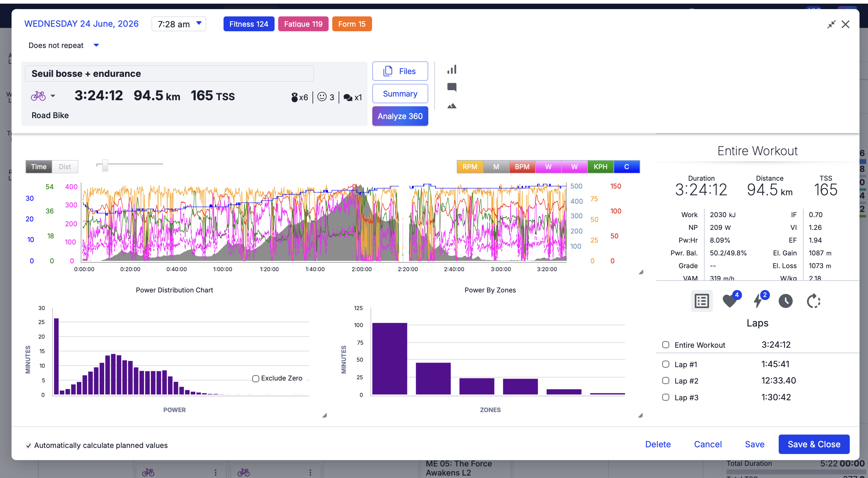Click ME 05: The Force Awakens L2 in background
The width and height of the screenshot is (868, 478).
(x=459, y=468)
